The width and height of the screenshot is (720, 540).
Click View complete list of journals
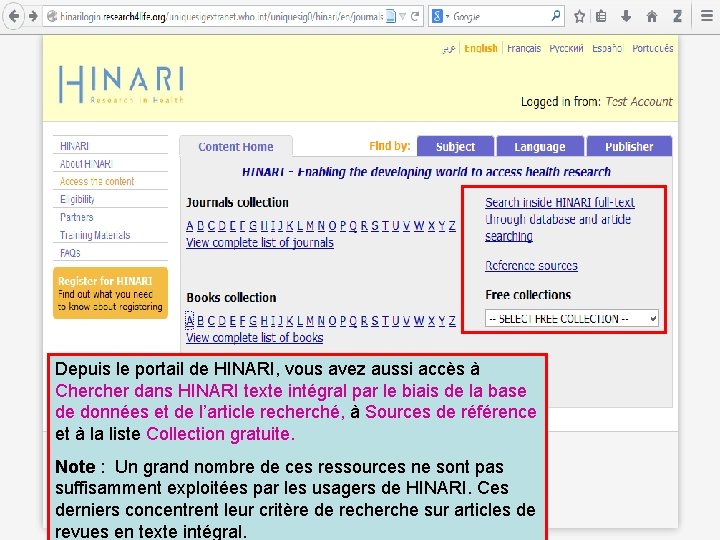pyautogui.click(x=259, y=242)
